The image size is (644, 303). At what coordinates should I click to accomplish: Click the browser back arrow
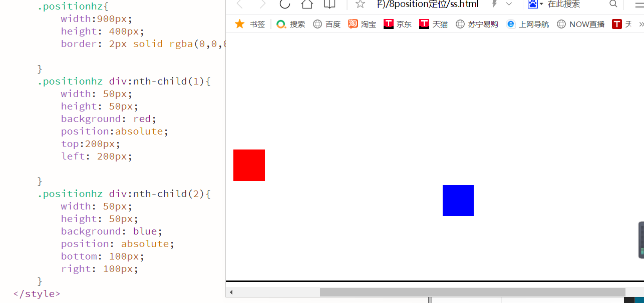tap(239, 4)
